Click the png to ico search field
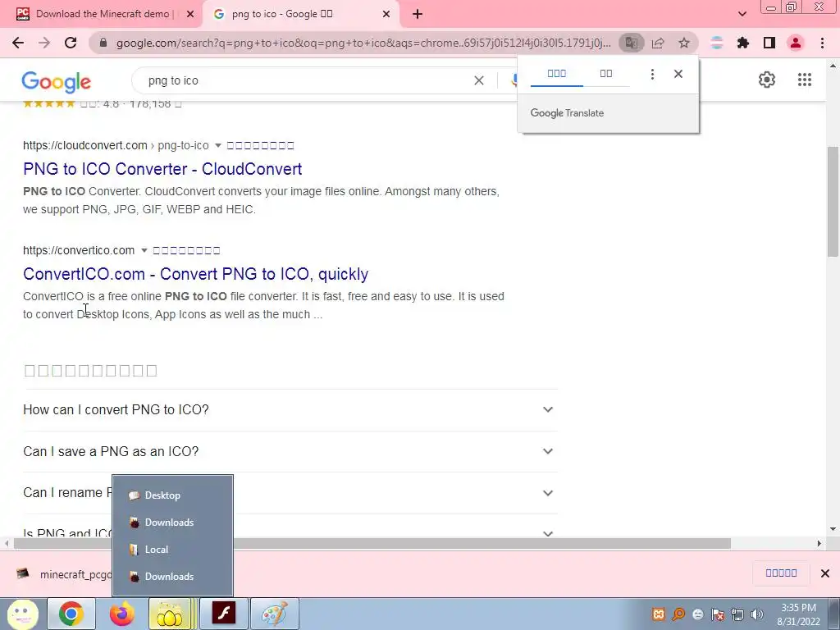The width and height of the screenshot is (840, 630). (305, 80)
